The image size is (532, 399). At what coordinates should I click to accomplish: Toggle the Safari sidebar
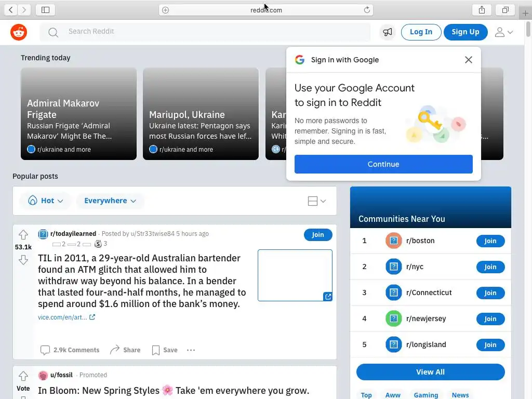click(x=46, y=10)
